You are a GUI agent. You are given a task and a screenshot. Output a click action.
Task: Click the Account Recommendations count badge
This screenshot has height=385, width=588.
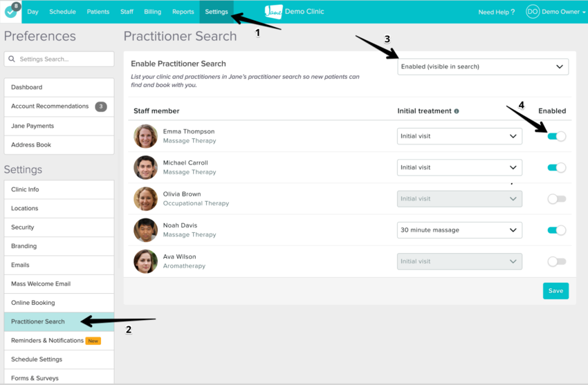(x=100, y=106)
